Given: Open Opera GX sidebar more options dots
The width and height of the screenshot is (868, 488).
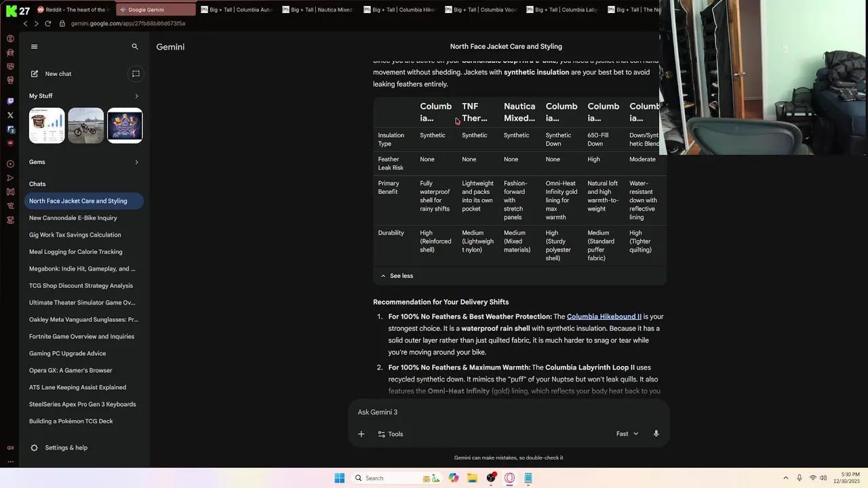Looking at the screenshot, I should pos(10,462).
